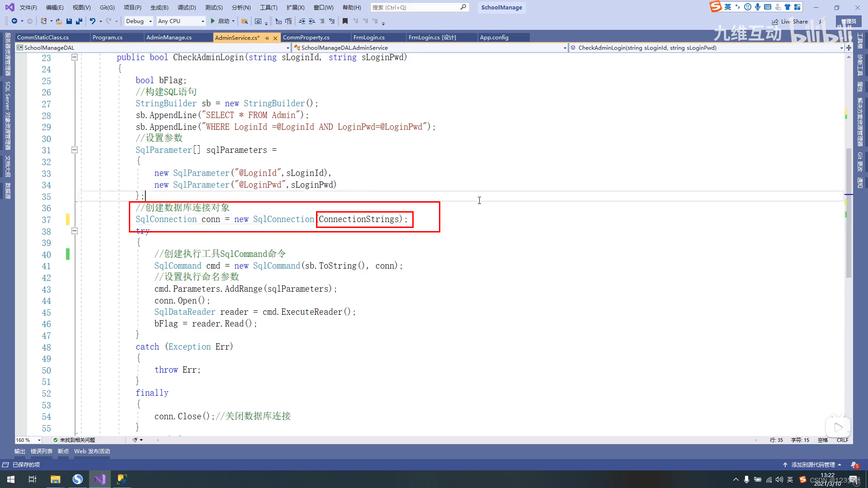
Task: Start debugging with the green play icon
Action: pyautogui.click(x=212, y=21)
